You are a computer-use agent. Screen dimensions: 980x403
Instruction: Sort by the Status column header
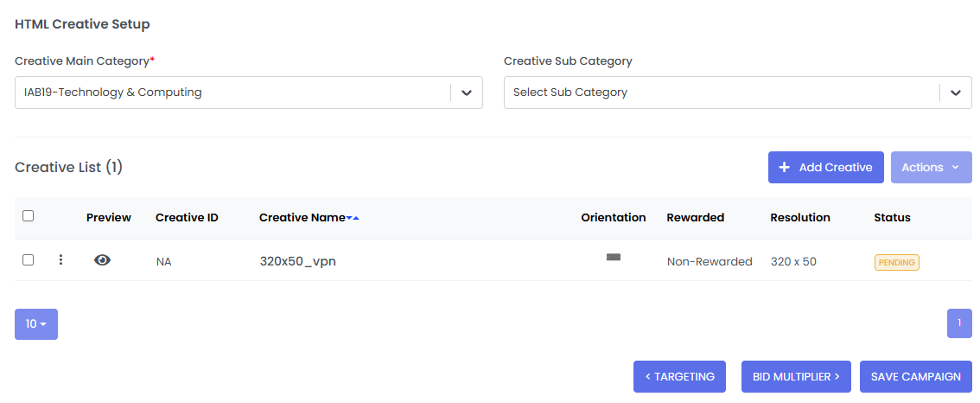(892, 218)
